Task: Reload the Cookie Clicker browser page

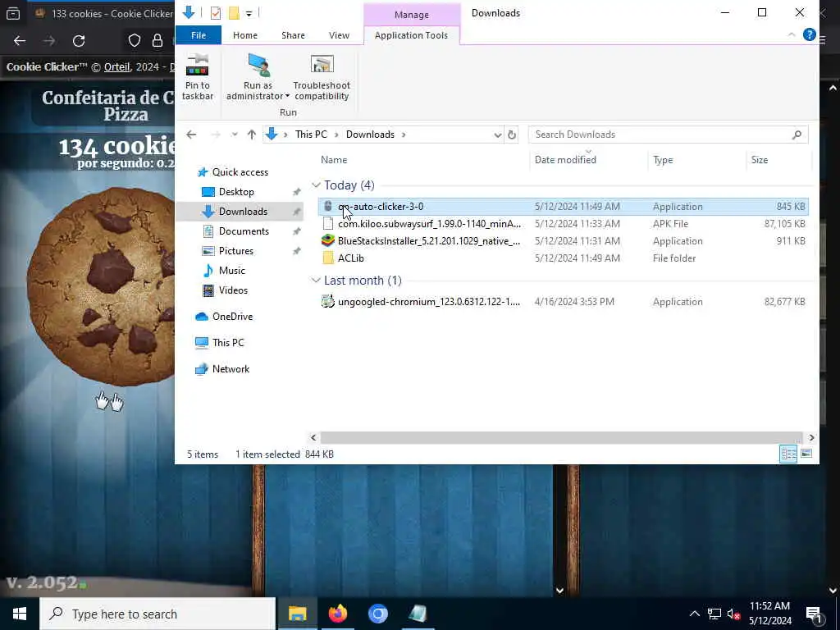Action: (79, 41)
